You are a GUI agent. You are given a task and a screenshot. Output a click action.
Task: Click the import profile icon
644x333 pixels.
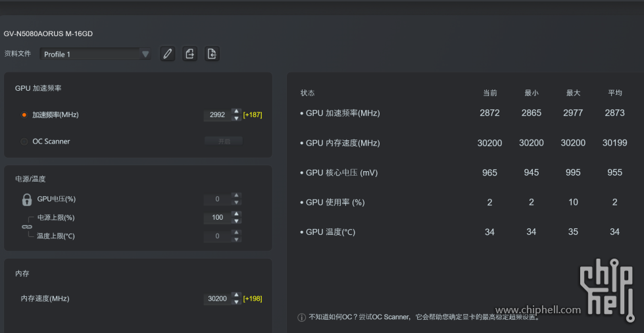click(212, 54)
